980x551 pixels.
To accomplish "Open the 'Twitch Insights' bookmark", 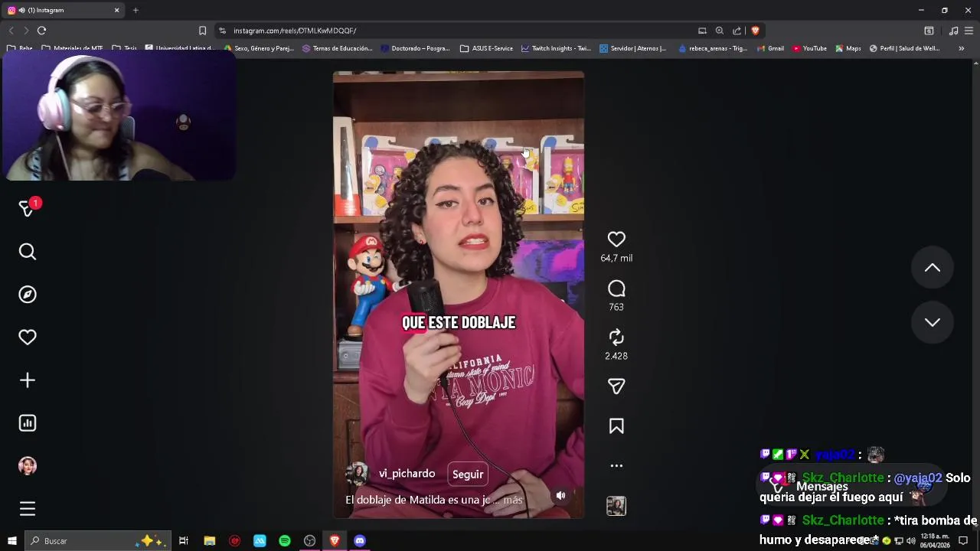I will [x=556, y=48].
